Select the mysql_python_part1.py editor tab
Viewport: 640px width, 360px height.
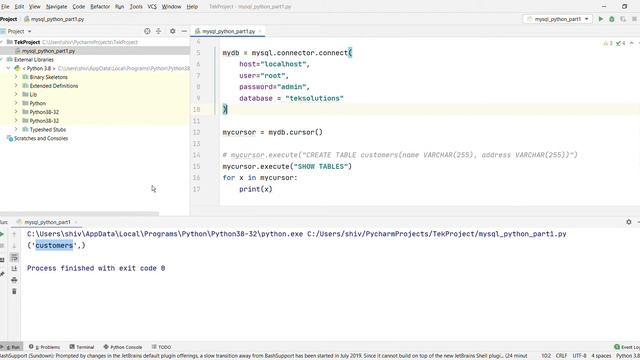228,31
